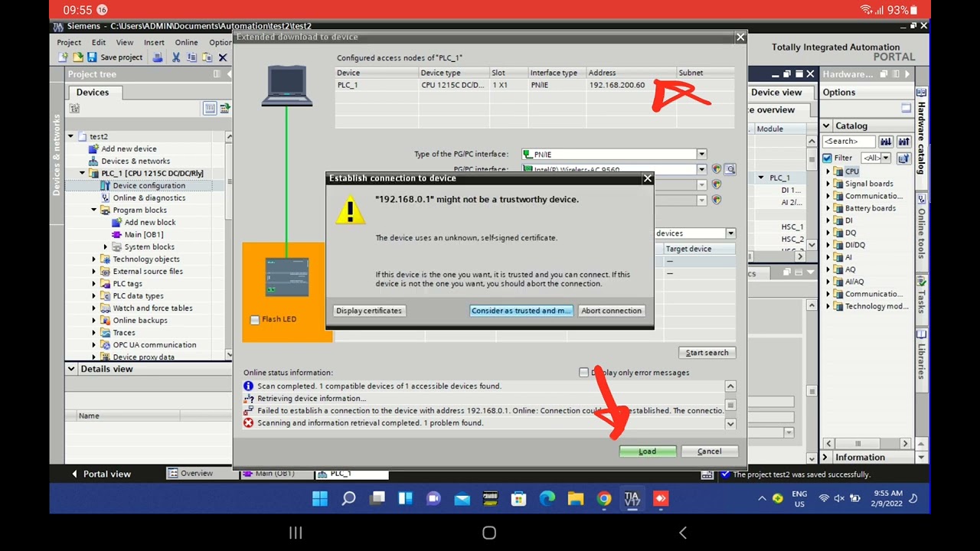Toggle Display only error messages checkbox
Screen dimensions: 980x551
[584, 373]
